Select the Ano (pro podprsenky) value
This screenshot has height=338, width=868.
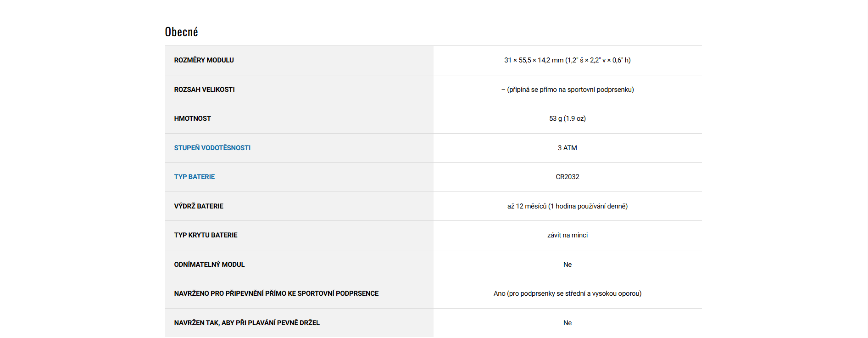[567, 293]
